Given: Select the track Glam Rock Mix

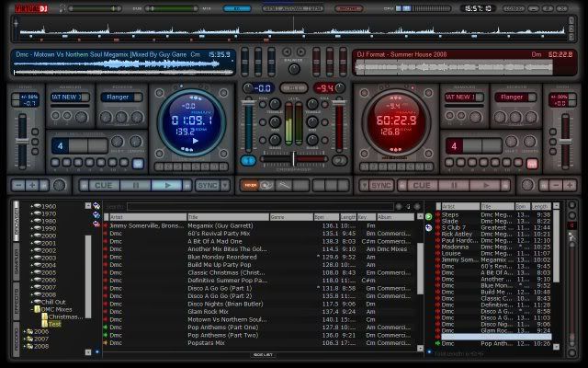Looking at the screenshot, I should pyautogui.click(x=208, y=312).
